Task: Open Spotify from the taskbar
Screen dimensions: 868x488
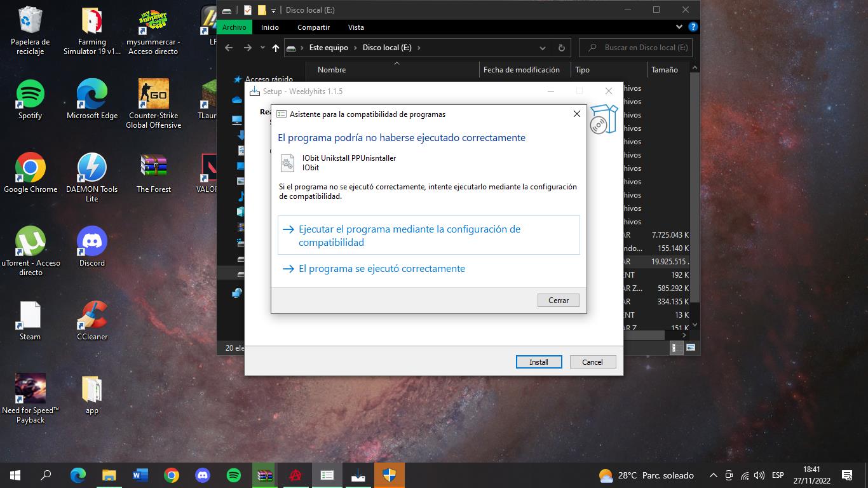Action: point(234,475)
